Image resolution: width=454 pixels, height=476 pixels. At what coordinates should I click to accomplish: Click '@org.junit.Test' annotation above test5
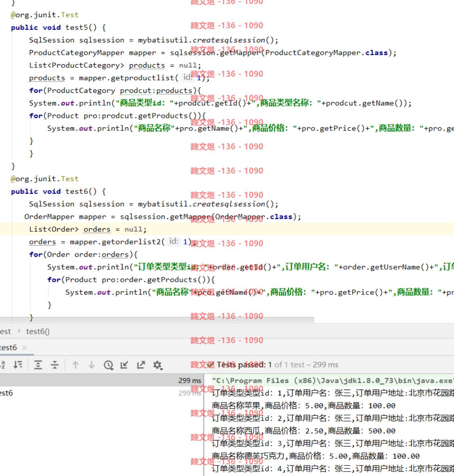[x=45, y=15]
